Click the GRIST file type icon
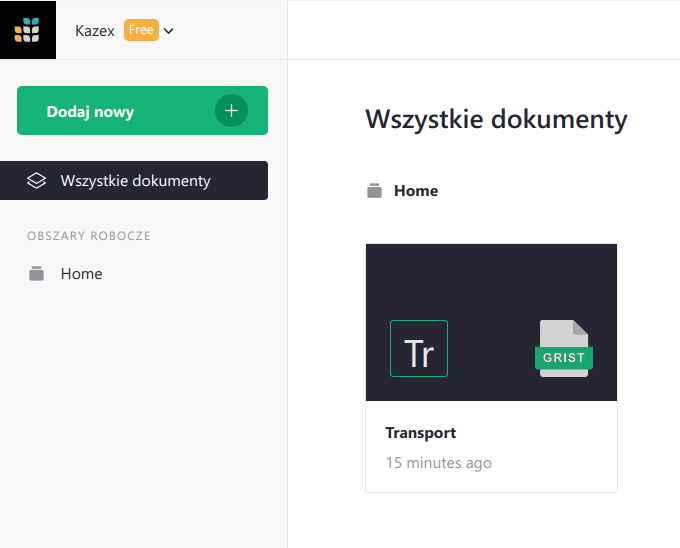This screenshot has width=680, height=548. (564, 349)
